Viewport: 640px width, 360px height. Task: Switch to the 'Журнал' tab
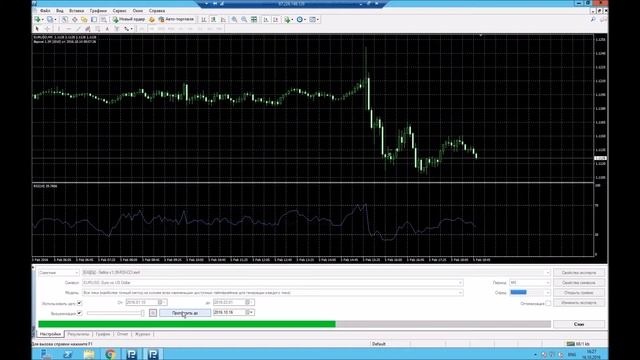click(142, 334)
